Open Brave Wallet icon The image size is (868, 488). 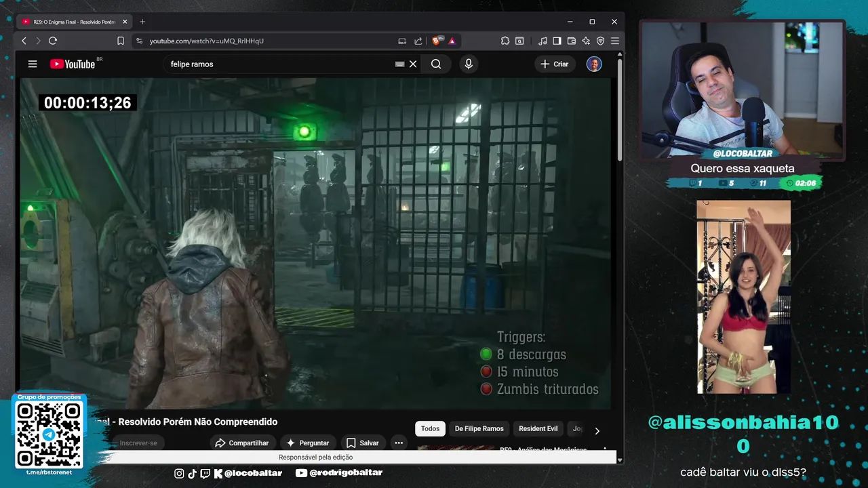[572, 41]
